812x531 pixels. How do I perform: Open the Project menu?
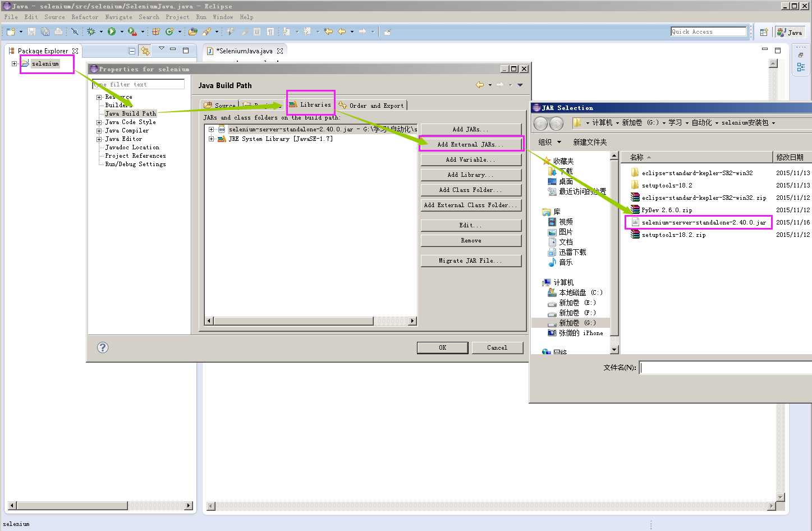coord(177,17)
